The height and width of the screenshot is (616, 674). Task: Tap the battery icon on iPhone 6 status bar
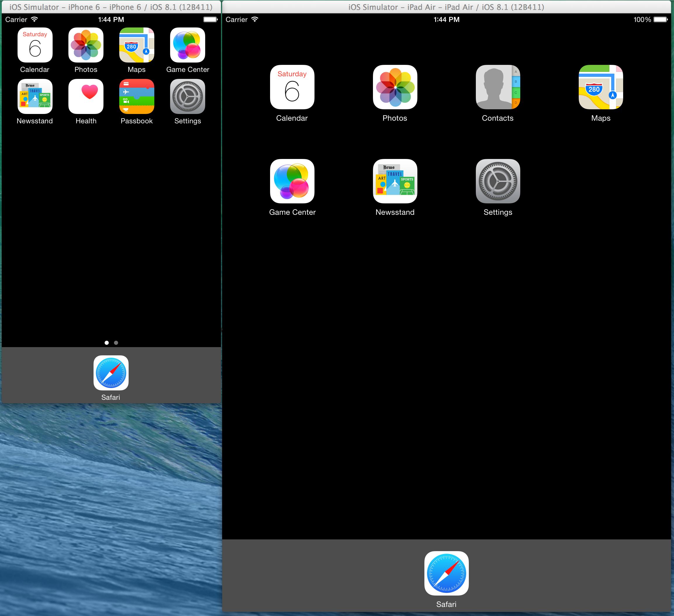pyautogui.click(x=211, y=19)
